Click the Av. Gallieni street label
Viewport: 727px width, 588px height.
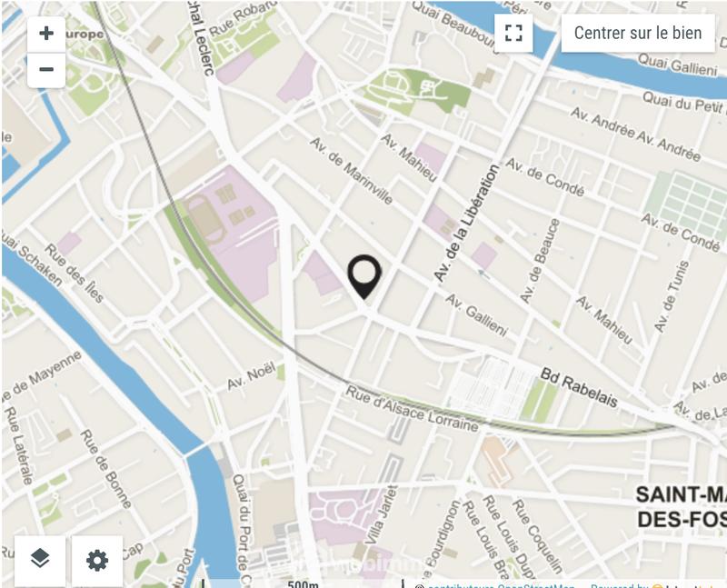pyautogui.click(x=476, y=314)
